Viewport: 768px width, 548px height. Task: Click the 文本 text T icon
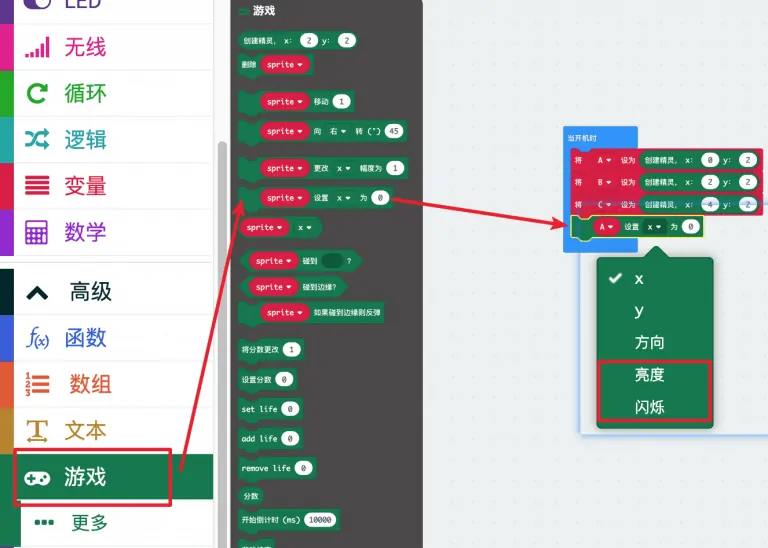tap(37, 431)
